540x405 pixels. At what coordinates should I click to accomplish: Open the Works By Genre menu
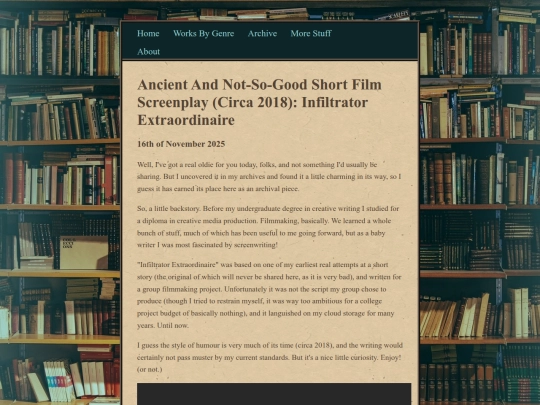[204, 33]
